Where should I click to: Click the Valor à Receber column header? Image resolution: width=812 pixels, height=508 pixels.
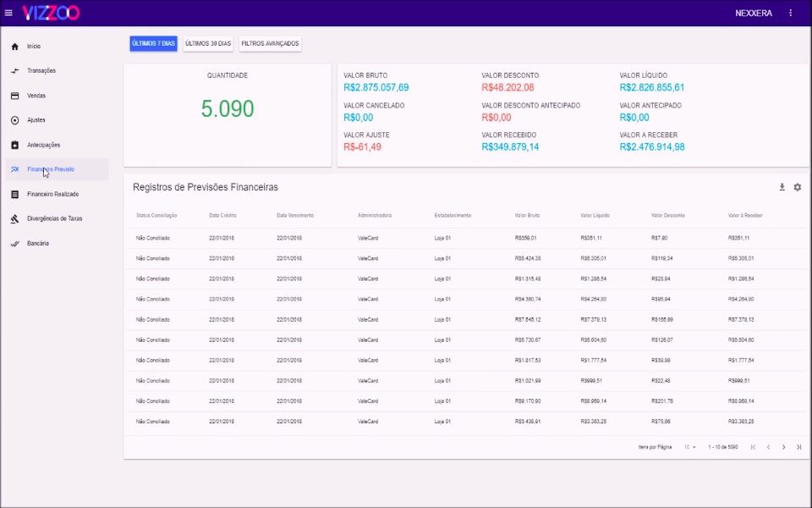(x=745, y=215)
